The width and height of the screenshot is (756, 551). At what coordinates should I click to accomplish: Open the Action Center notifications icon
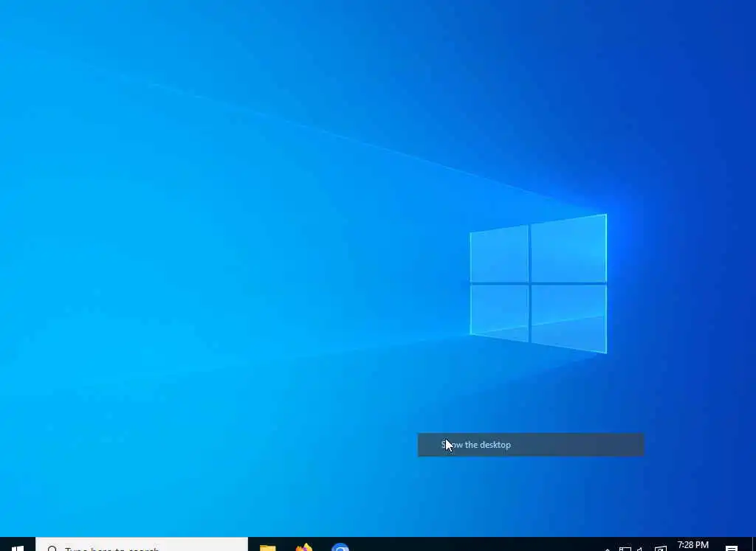coord(731,547)
